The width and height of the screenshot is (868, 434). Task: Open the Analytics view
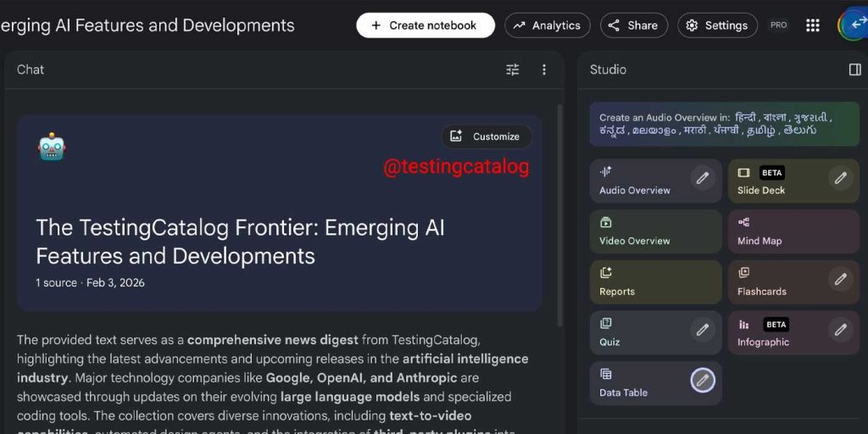click(x=548, y=25)
